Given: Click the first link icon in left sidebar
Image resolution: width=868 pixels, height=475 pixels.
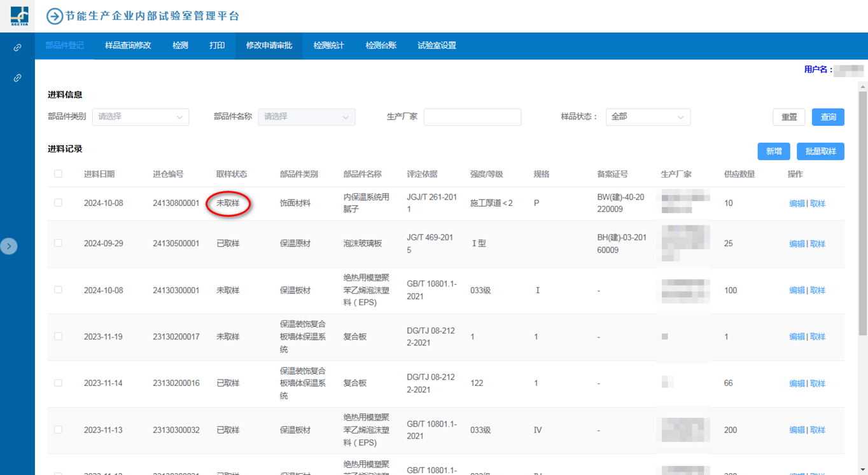Looking at the screenshot, I should 17,48.
